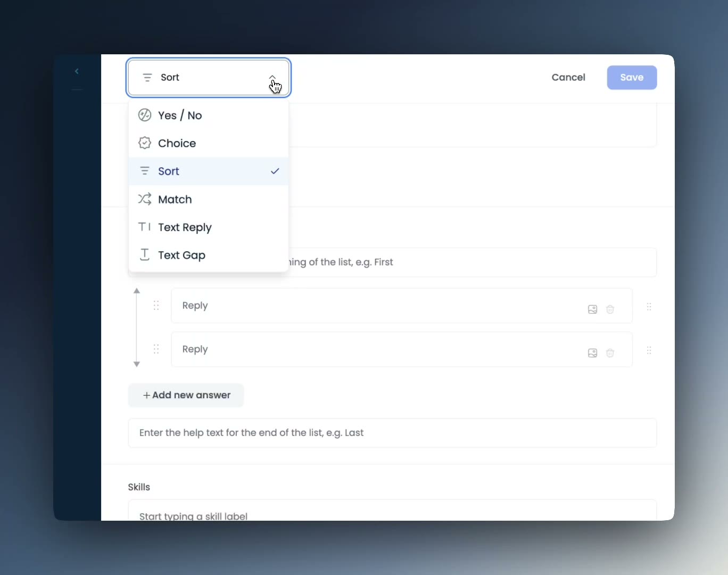Viewport: 728px width, 575px height.
Task: Click left drag handle of the second Reply
Action: coord(156,349)
